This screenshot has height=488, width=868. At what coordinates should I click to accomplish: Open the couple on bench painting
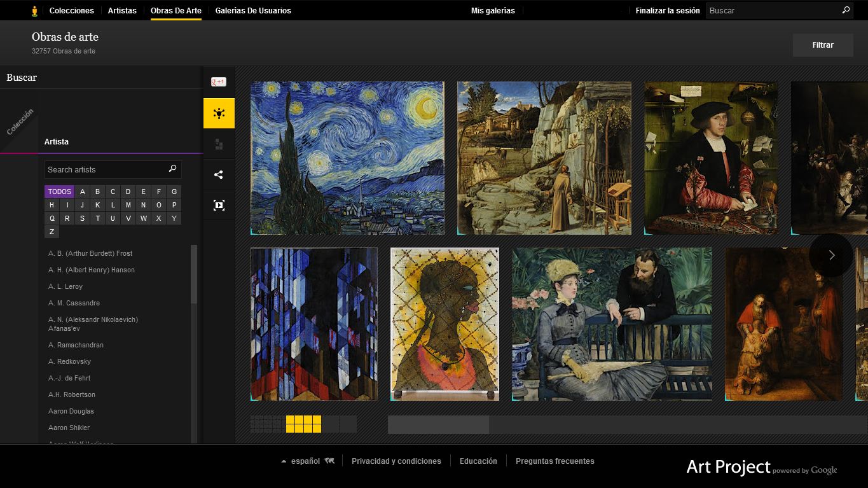(x=612, y=324)
